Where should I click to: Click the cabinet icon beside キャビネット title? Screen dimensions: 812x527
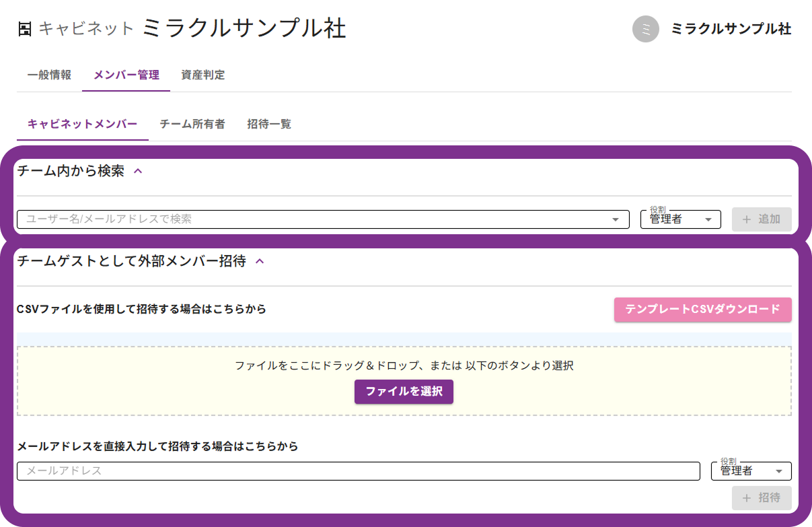[25, 28]
